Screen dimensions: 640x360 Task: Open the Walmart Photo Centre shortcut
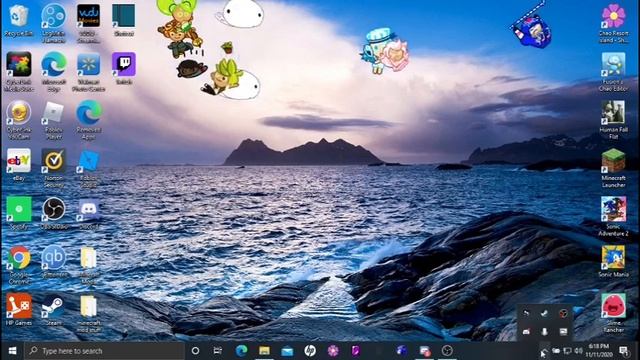(x=88, y=71)
